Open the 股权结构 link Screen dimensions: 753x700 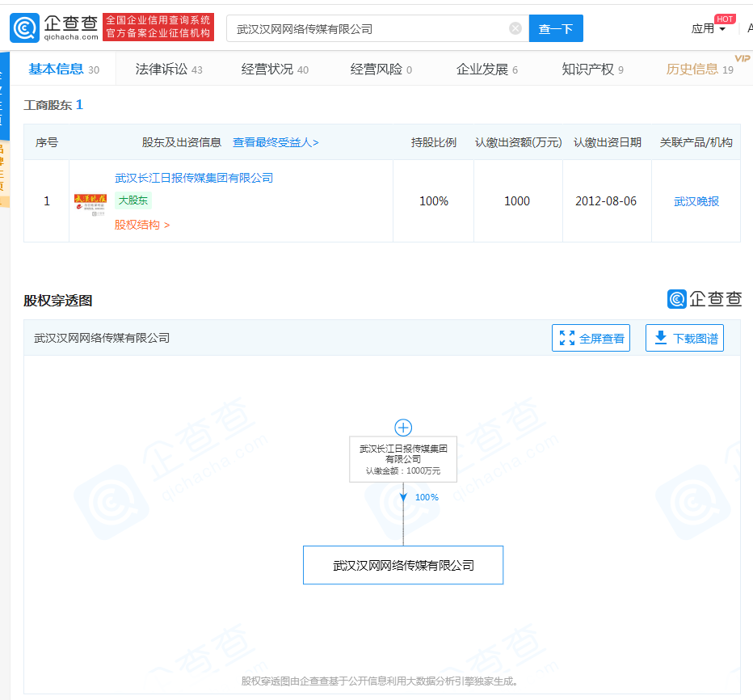(141, 225)
